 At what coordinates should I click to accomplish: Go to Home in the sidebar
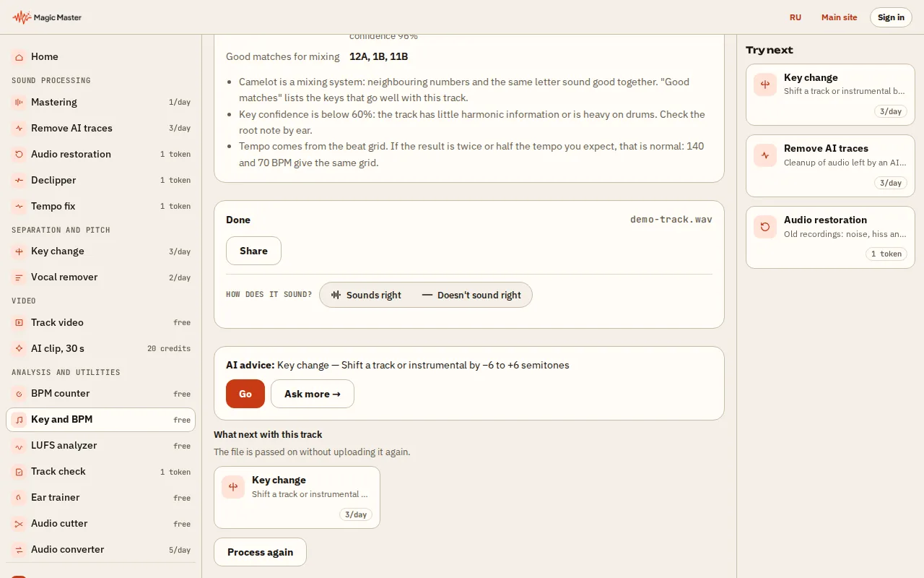pos(101,56)
